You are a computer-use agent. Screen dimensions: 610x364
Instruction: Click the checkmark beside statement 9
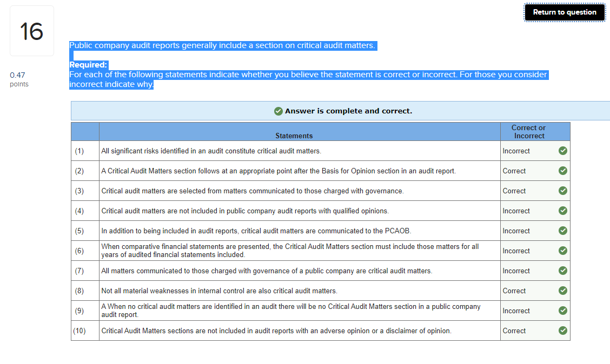point(563,311)
